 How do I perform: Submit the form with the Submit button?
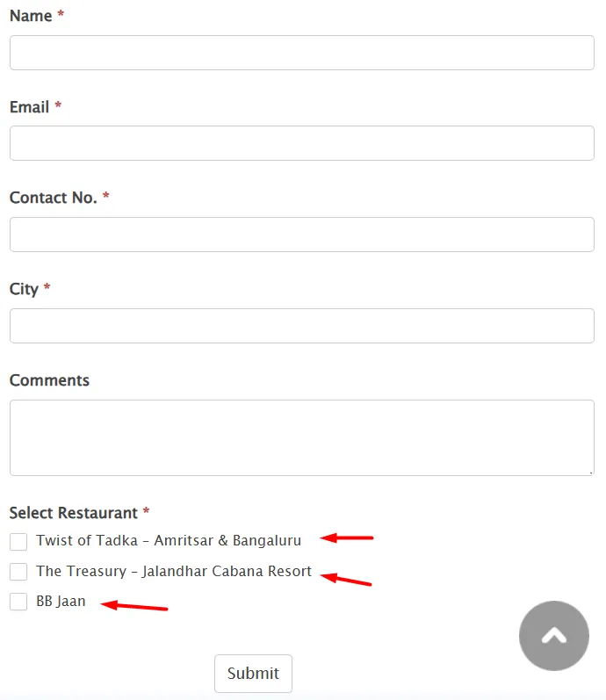point(253,674)
